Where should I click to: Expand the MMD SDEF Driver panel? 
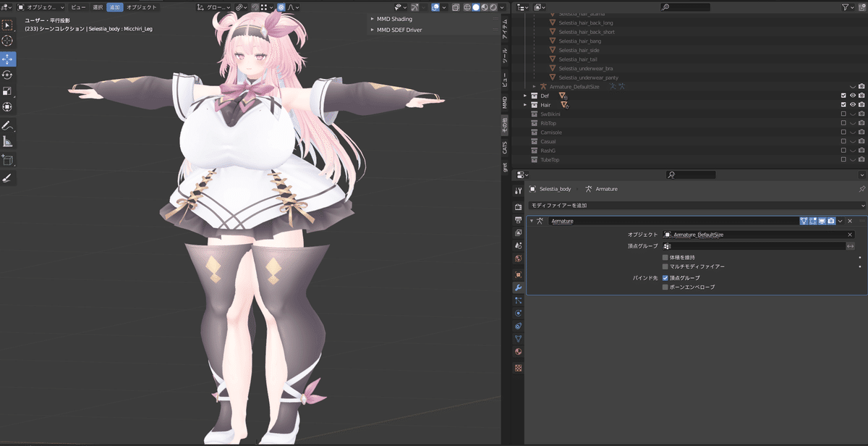(373, 30)
